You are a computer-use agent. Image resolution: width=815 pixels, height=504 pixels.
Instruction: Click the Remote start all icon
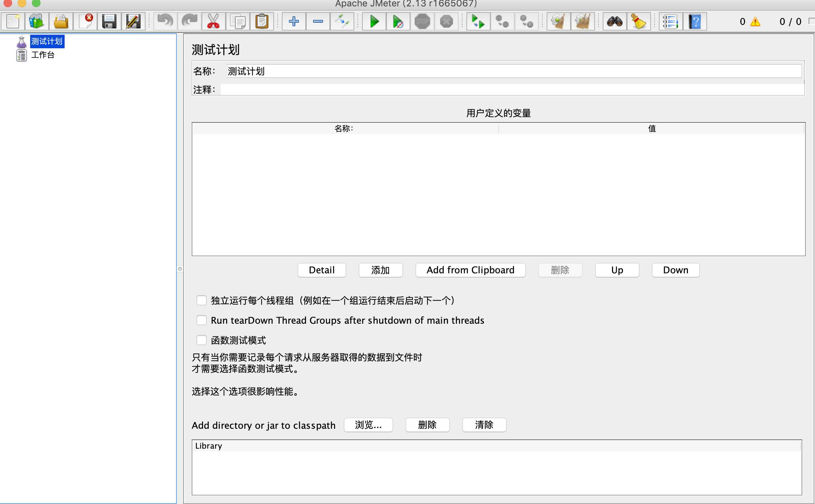tap(478, 22)
